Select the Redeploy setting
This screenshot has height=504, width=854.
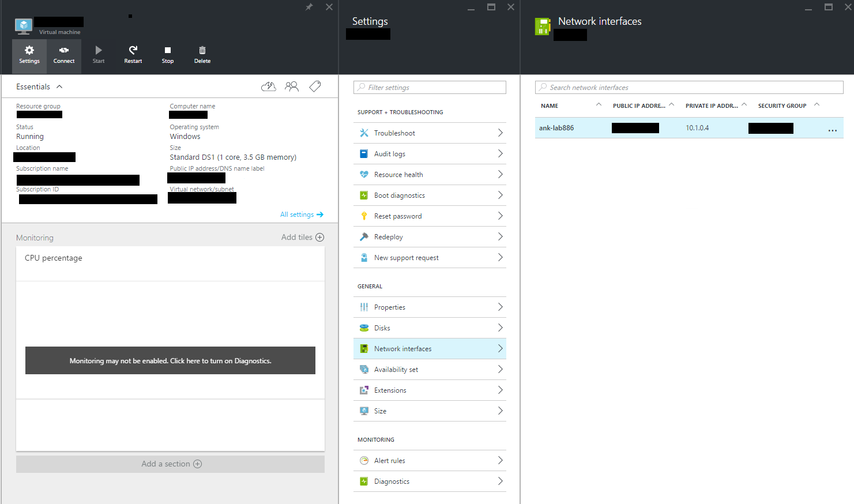pos(430,237)
